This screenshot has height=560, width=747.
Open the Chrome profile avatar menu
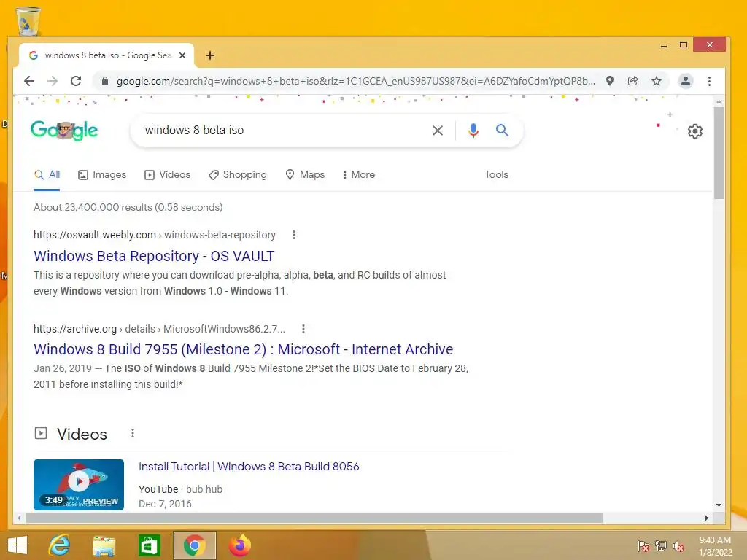(x=686, y=81)
